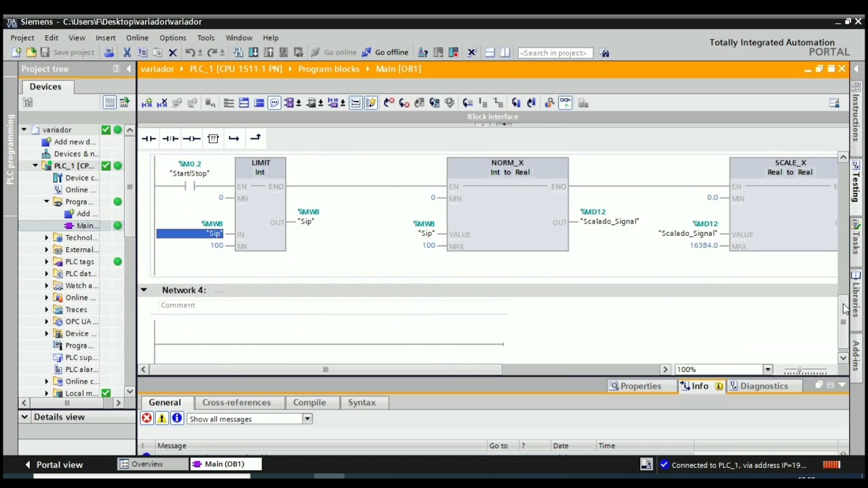Switch to the Cross-references tab

236,403
